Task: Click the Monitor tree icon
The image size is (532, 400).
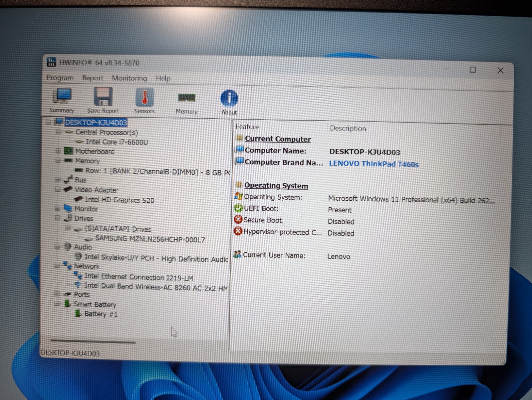Action: pos(67,208)
